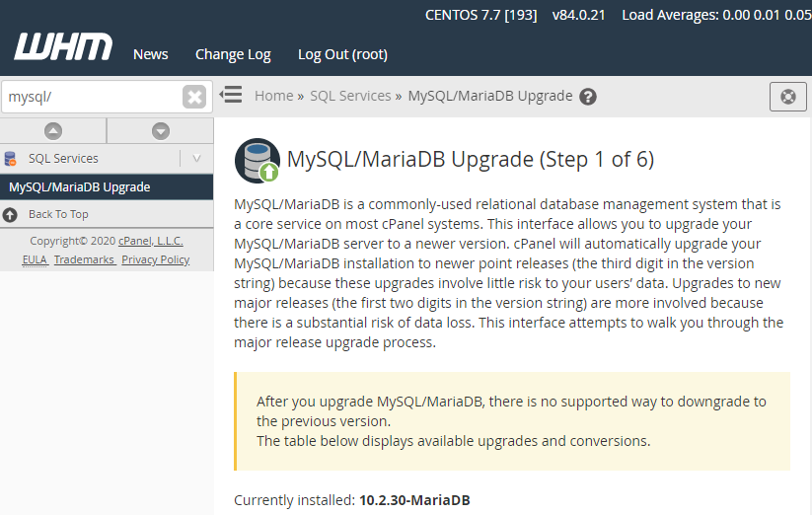Image resolution: width=812 pixels, height=515 pixels.
Task: Open the News menu item
Action: pos(151,54)
